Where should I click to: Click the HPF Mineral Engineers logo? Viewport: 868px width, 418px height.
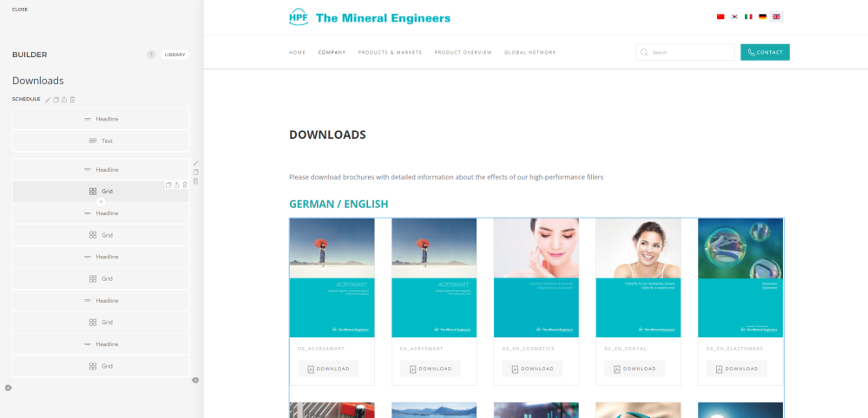tap(370, 17)
